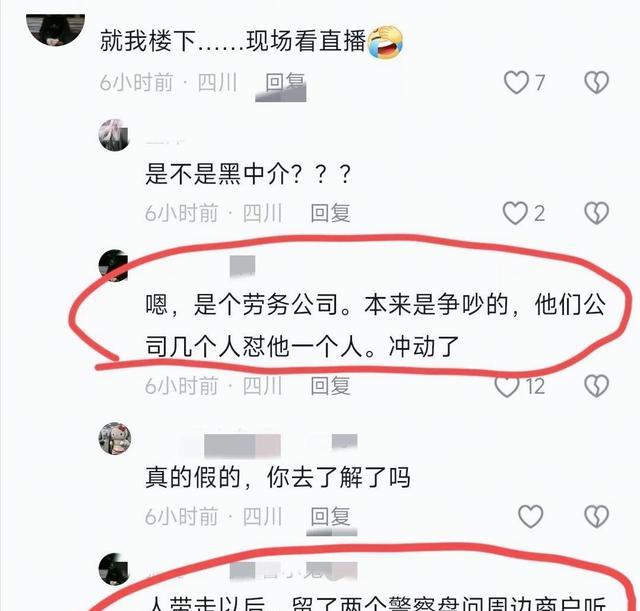Viewport: 640px width, 611px height.
Task: Open top commenter's dark avatar
Action: [56, 29]
